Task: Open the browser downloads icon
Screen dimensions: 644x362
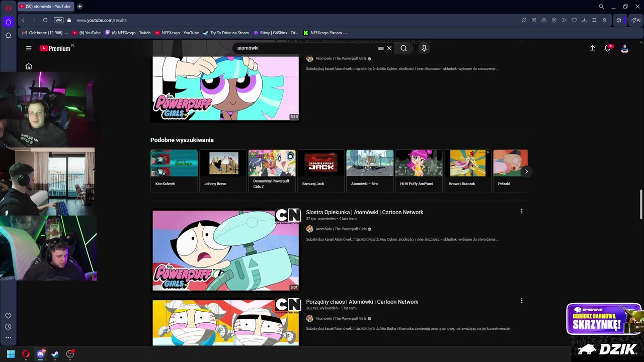Action: tap(584, 20)
